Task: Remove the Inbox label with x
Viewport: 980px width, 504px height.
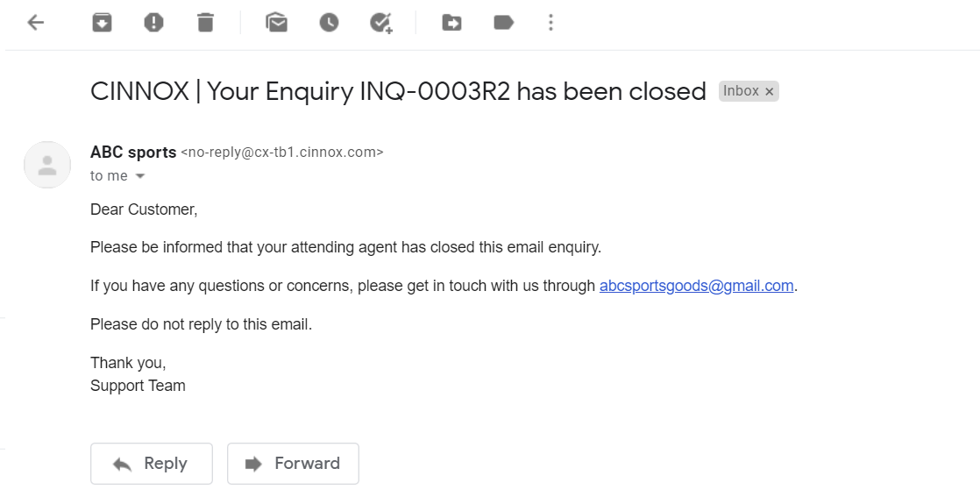Action: [x=770, y=91]
